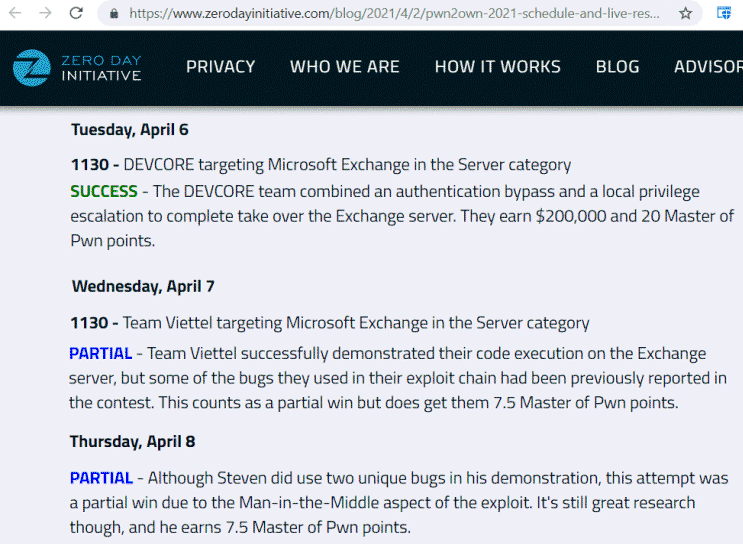743x544 pixels.
Task: Click the '1130 -' time under Tuesday
Action: coord(95,165)
